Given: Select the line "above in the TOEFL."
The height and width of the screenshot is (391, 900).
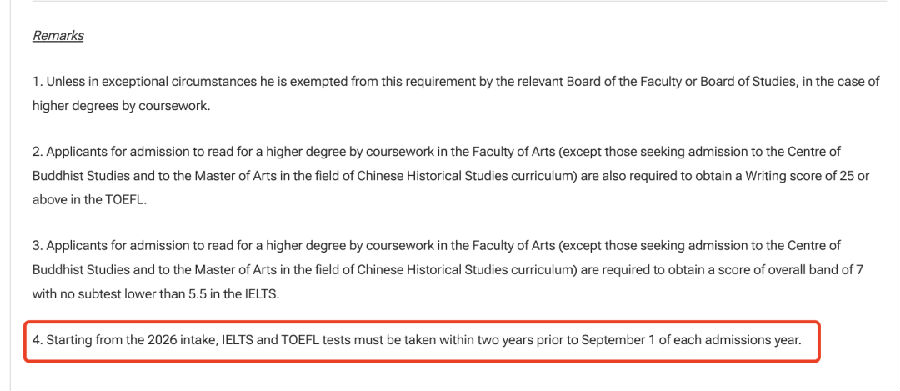Looking at the screenshot, I should (90, 200).
